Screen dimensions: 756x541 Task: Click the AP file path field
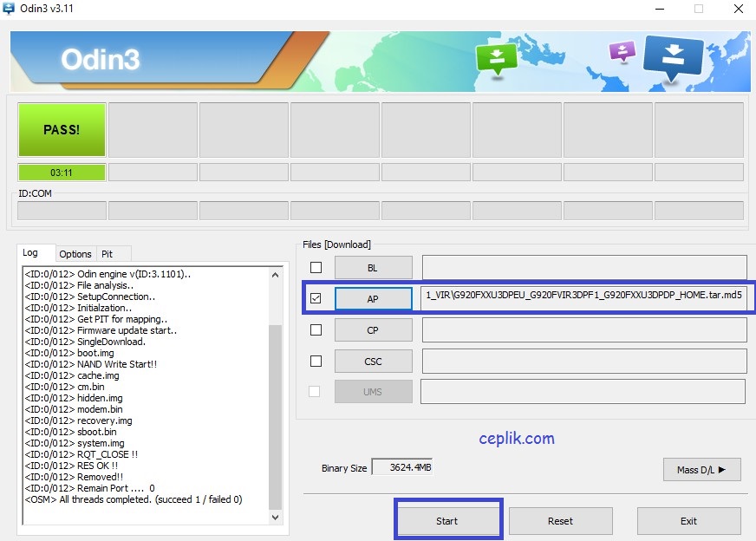click(x=584, y=298)
